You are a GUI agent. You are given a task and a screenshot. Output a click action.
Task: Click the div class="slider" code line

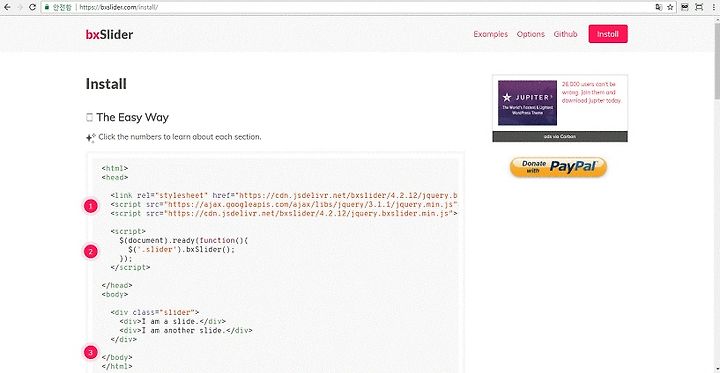click(155, 312)
